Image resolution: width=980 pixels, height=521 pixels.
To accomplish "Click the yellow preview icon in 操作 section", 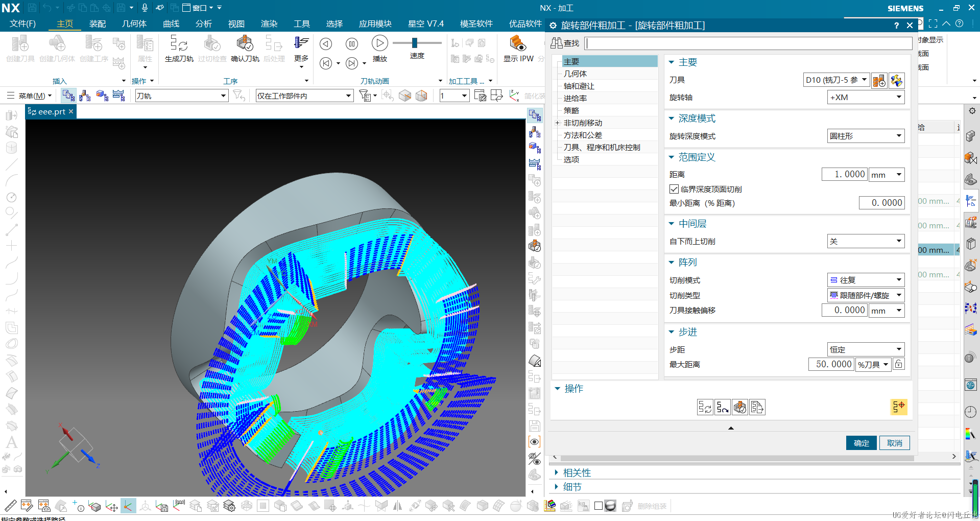I will point(899,407).
